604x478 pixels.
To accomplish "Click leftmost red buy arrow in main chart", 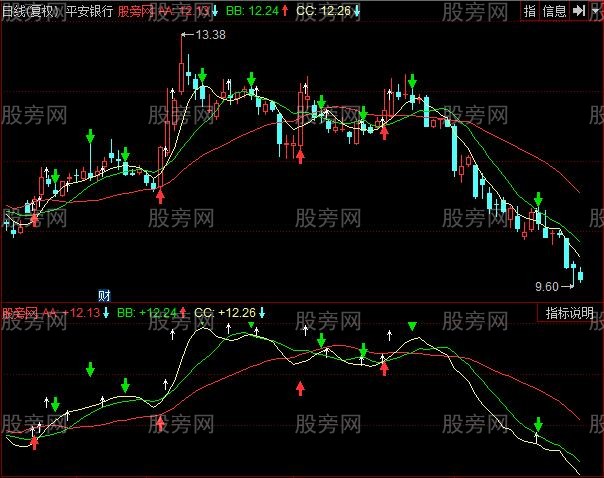I will (x=36, y=218).
